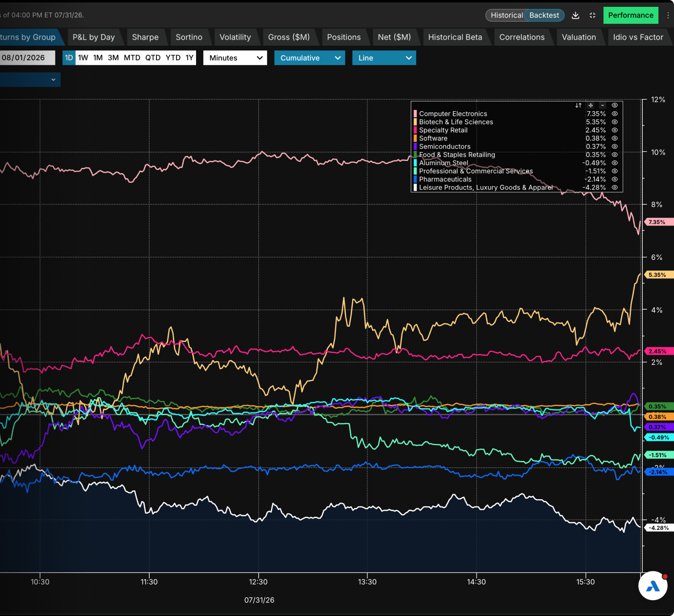
Task: Click the Biotech & Life Sciences color swatch
Action: click(415, 122)
